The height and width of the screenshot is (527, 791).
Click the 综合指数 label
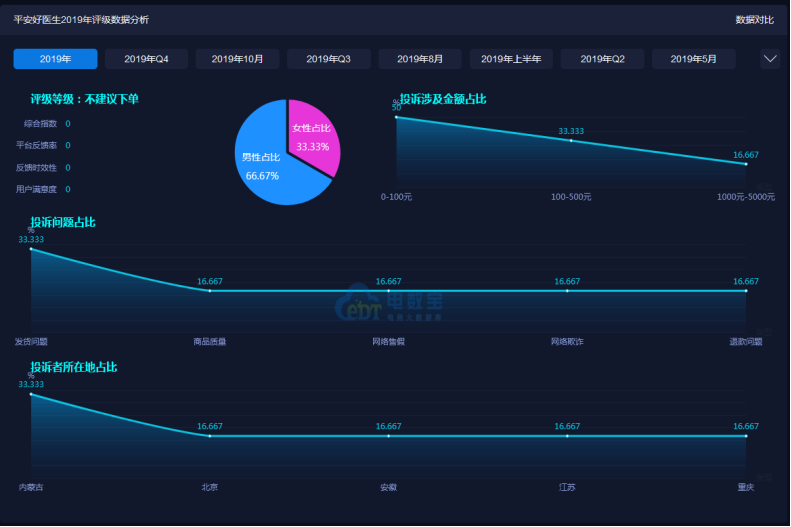40,124
